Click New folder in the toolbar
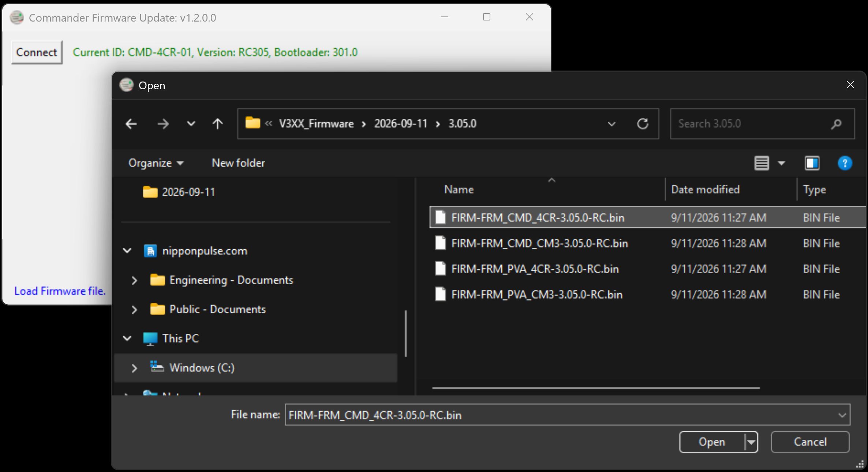Image resolution: width=868 pixels, height=472 pixels. (x=238, y=163)
